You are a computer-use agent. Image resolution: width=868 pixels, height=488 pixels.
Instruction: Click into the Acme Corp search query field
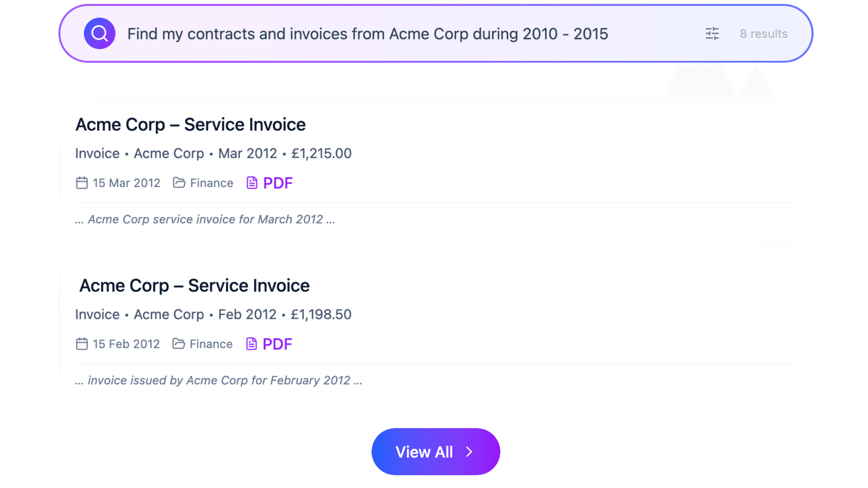click(x=367, y=34)
